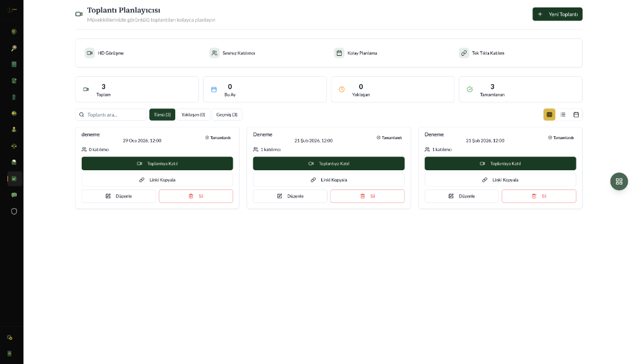Switch to grid view of meetings

549,115
